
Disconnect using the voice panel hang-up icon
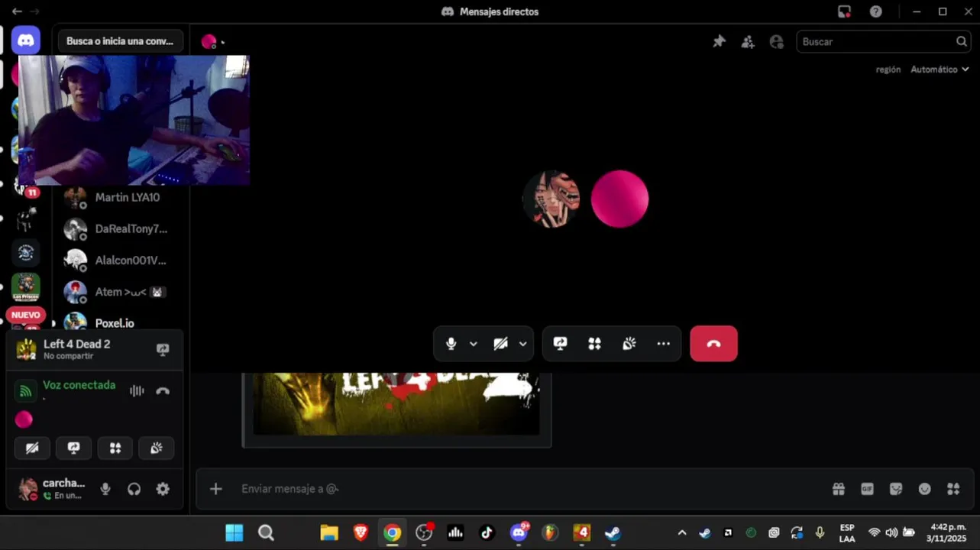click(163, 391)
